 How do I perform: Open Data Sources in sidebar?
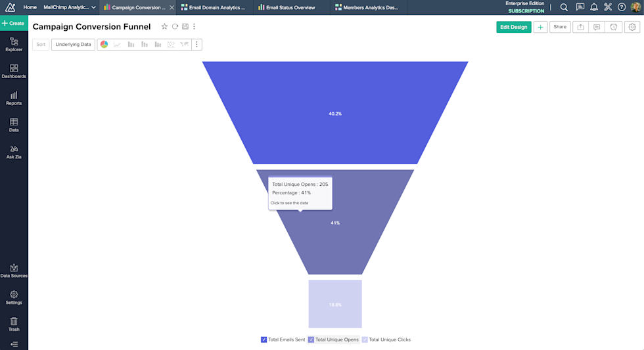14,271
